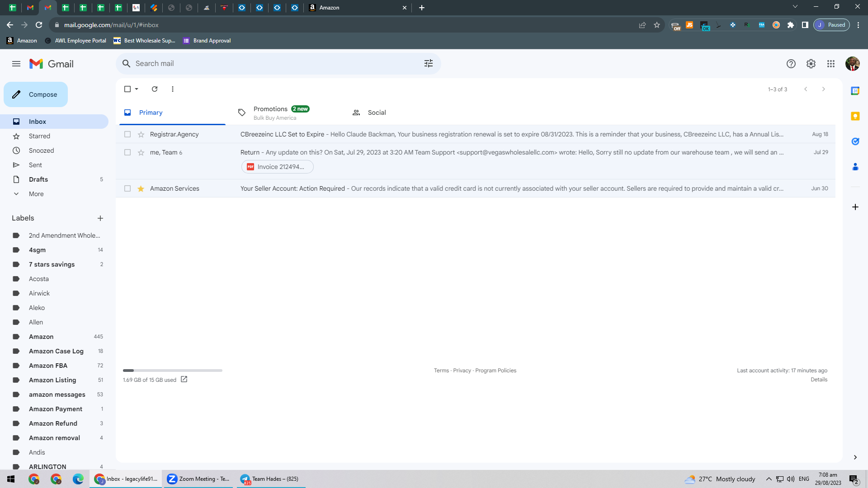Open the Drafts folder
The width and height of the screenshot is (868, 488).
click(54, 179)
